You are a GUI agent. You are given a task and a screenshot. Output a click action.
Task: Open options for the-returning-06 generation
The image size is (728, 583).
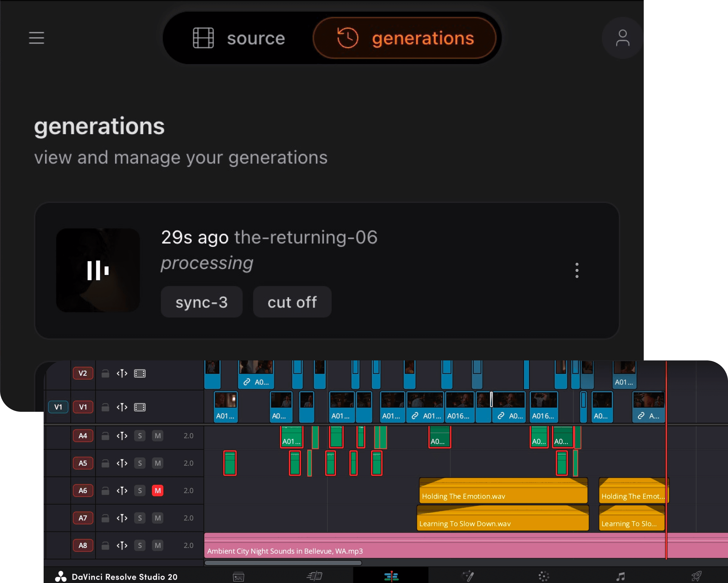click(x=577, y=270)
